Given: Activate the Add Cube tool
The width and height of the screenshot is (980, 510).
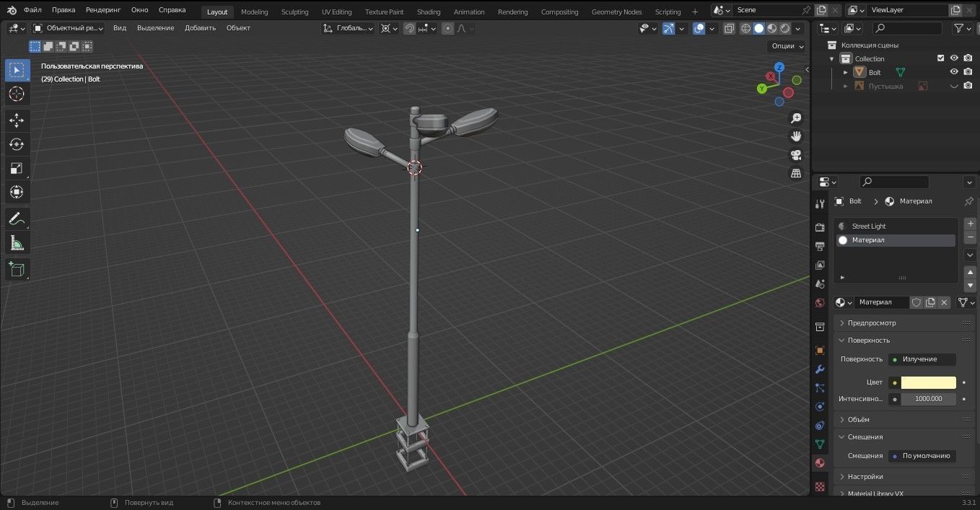Looking at the screenshot, I should click(17, 270).
